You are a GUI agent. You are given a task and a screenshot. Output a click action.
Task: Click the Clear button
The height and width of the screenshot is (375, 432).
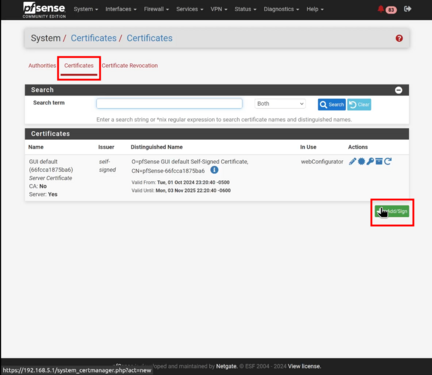click(359, 105)
